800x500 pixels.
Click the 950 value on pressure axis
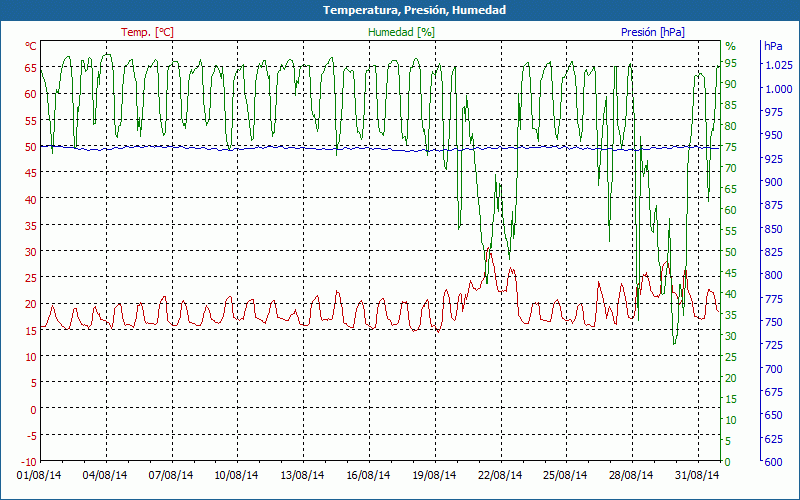pos(773,135)
